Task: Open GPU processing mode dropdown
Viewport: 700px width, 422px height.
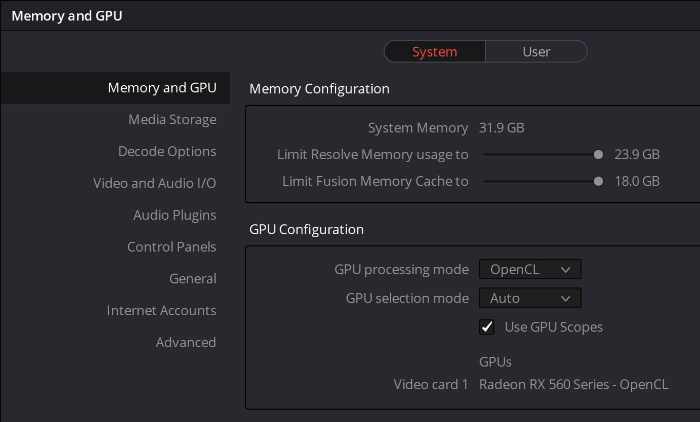Action: [530, 269]
